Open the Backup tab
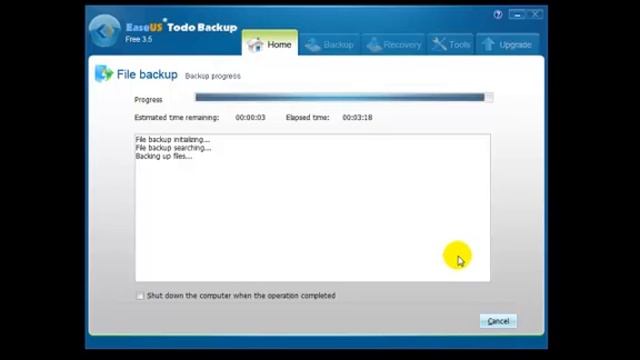Image resolution: width=640 pixels, height=360 pixels. [329, 44]
